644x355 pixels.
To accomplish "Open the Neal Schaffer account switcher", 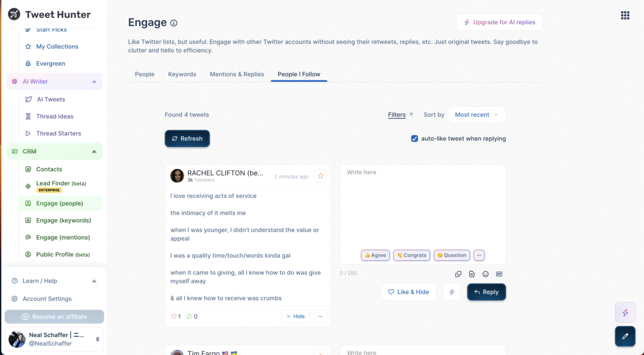I will [54, 339].
